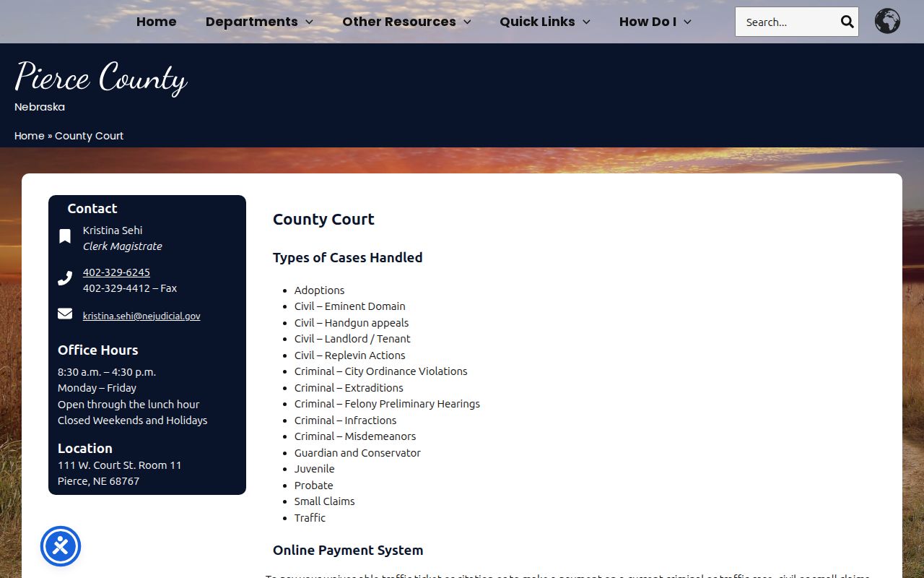
Task: Open the globe language translate icon
Action: click(x=887, y=21)
